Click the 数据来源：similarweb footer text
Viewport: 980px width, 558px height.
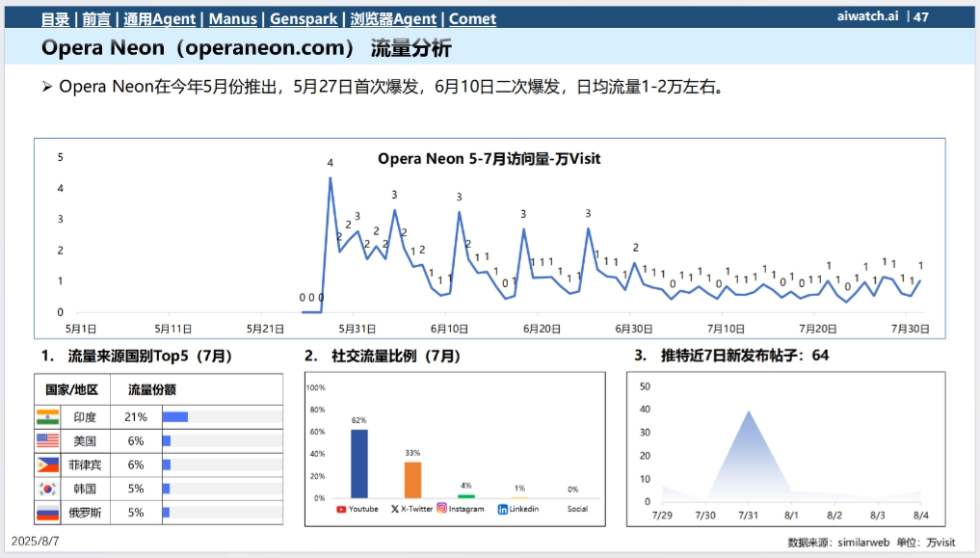pos(838,543)
